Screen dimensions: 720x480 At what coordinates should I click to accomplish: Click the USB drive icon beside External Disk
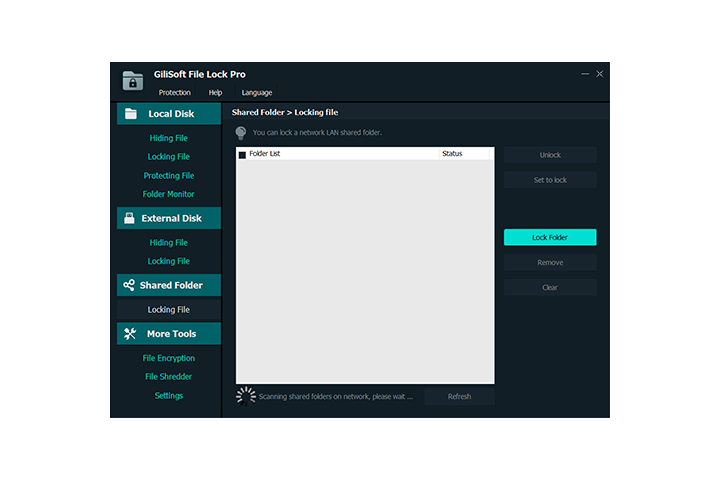pos(129,218)
